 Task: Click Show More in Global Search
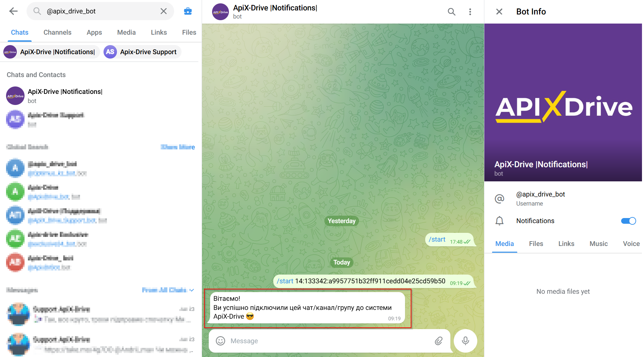(177, 147)
